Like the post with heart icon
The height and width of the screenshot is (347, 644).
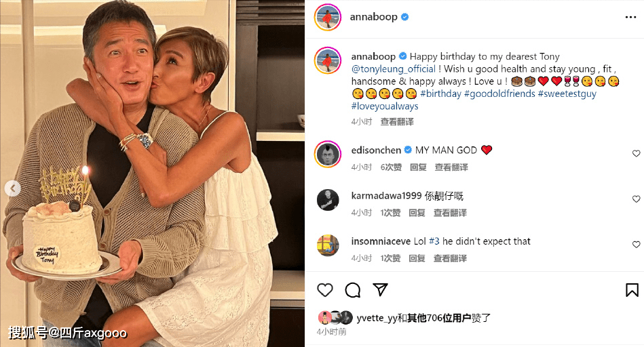[x=325, y=290]
